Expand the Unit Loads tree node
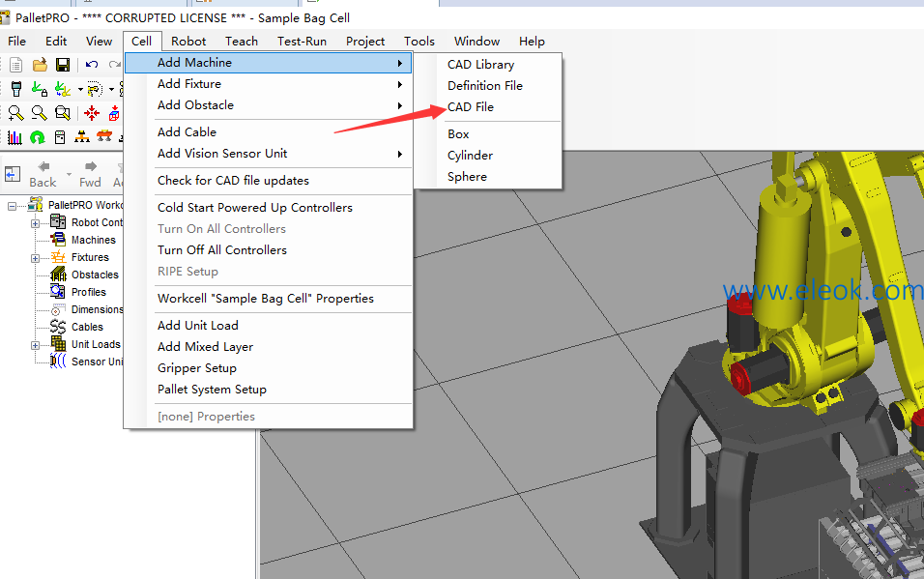The width and height of the screenshot is (924, 579). coord(36,345)
